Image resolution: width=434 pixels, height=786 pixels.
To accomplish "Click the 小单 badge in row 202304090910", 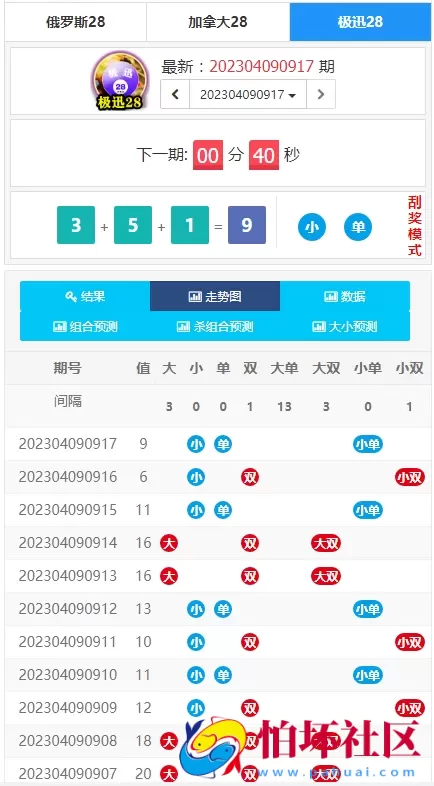I will (368, 675).
